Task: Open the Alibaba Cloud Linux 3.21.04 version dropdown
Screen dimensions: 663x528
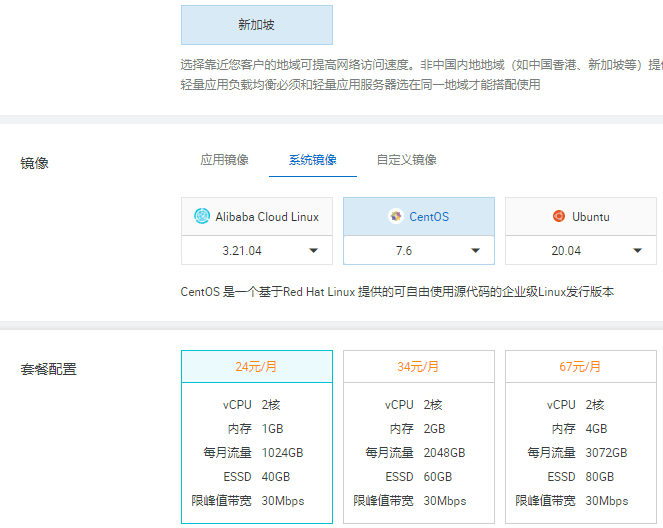Action: [257, 250]
